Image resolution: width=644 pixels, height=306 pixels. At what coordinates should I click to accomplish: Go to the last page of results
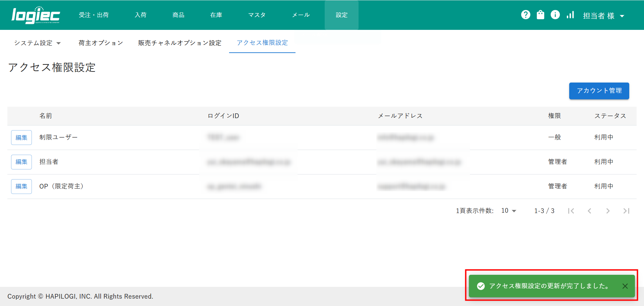(626, 211)
